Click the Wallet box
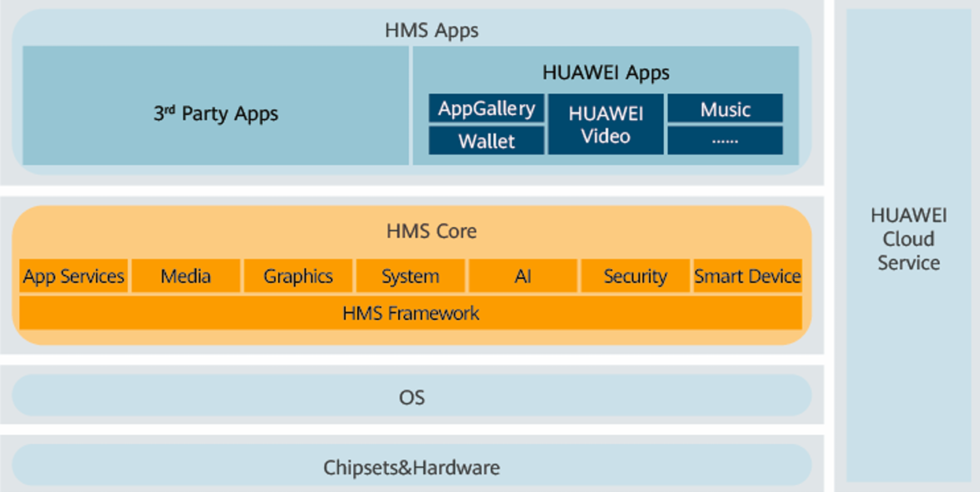The height and width of the screenshot is (492, 980). pyautogui.click(x=486, y=141)
